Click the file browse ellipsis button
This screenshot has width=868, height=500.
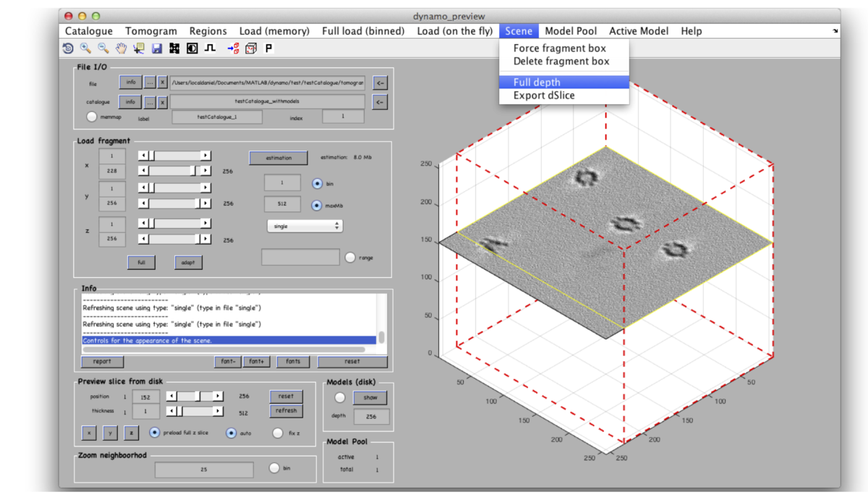pyautogui.click(x=150, y=82)
